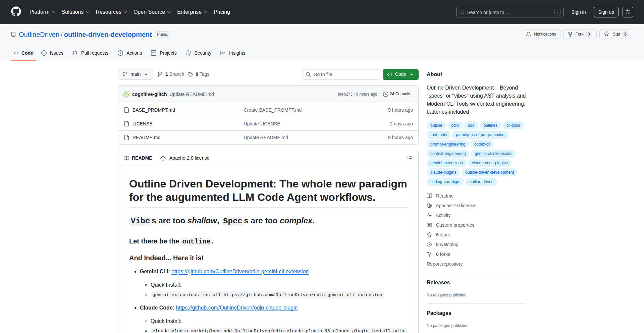
Task: Expand the Platform navigation menu
Action: click(x=42, y=12)
